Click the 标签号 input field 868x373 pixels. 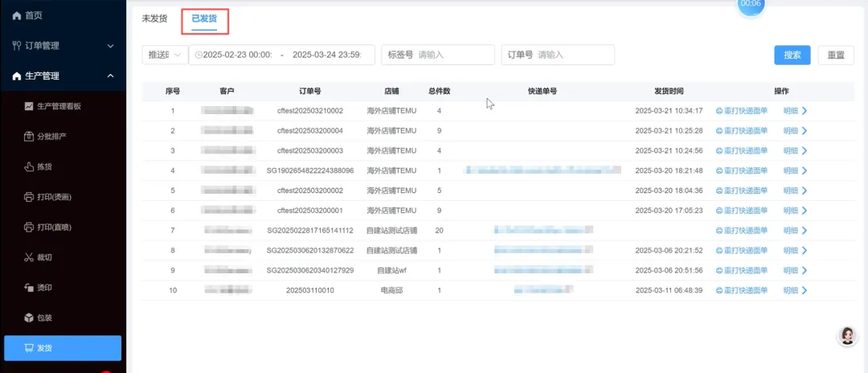tap(453, 55)
